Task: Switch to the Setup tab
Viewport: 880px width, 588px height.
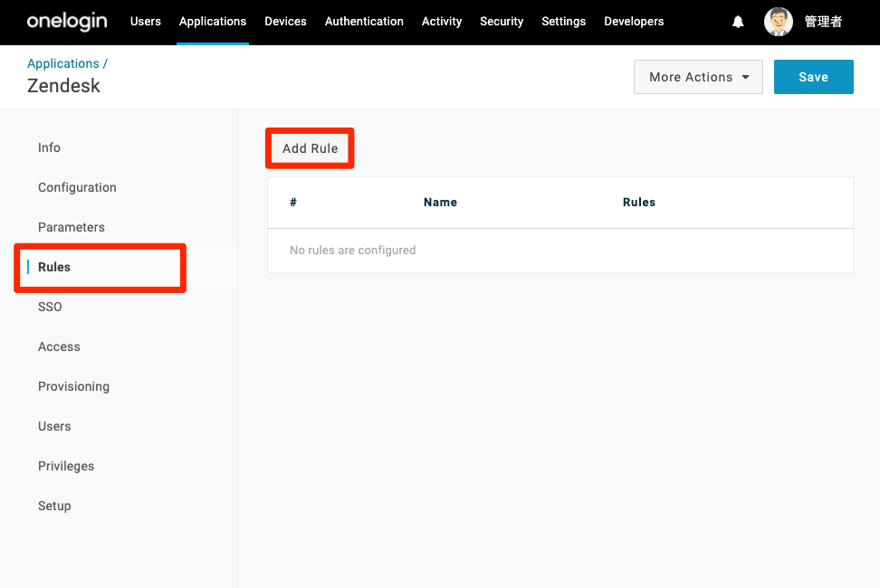Action: coord(54,506)
